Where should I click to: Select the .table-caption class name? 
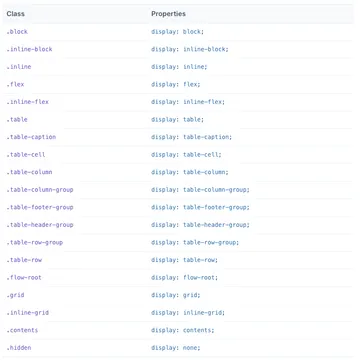(31, 137)
